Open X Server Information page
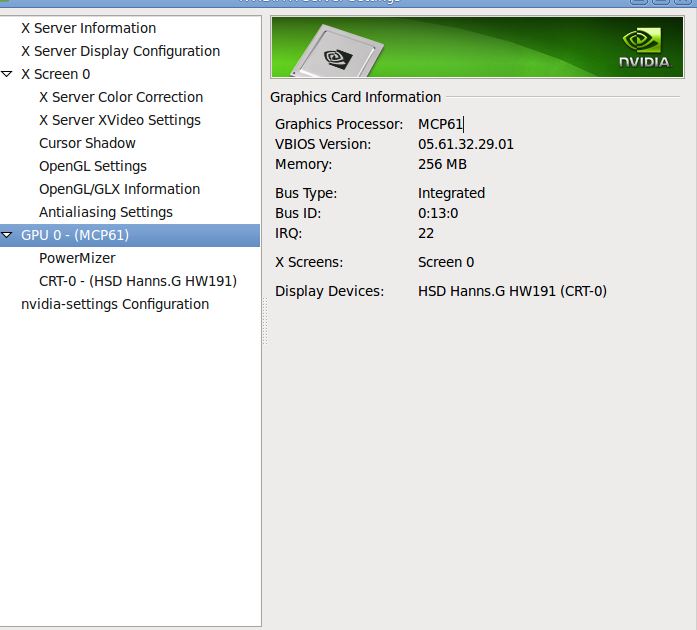This screenshot has width=697, height=630. pyautogui.click(x=88, y=28)
